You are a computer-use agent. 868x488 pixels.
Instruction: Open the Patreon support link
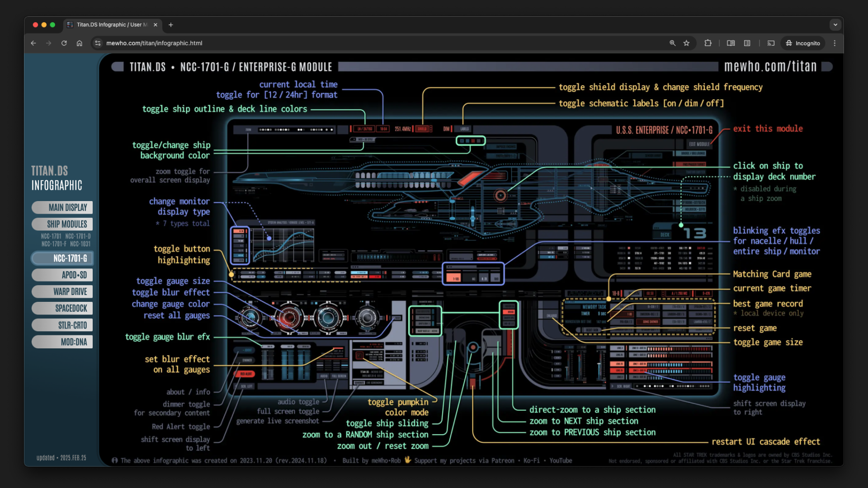tap(503, 460)
